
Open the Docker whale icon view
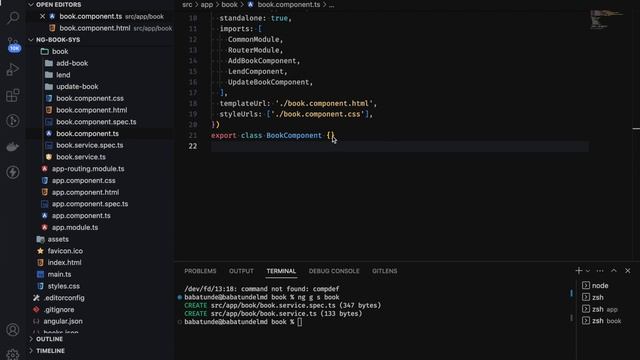13,147
